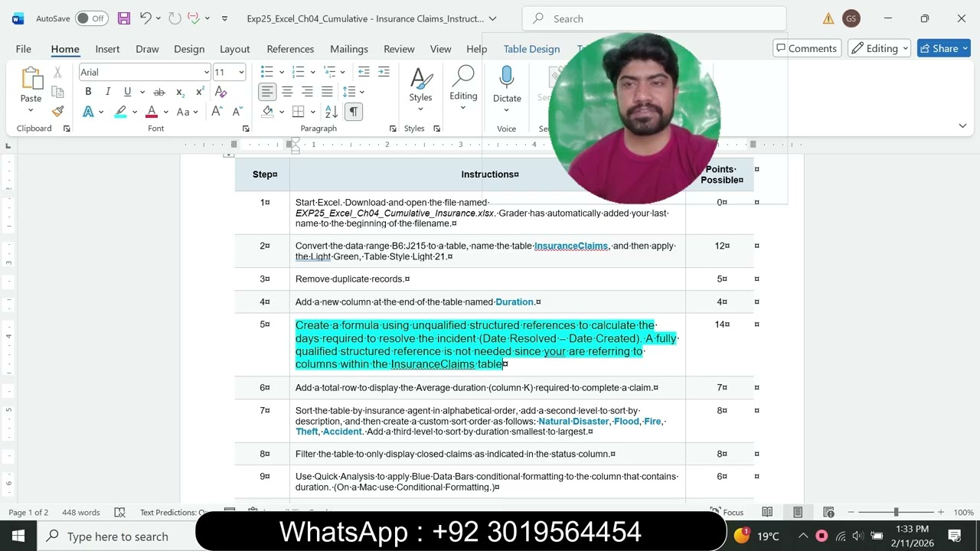Open the Editing mode button
Screen dimensions: 980x551
pos(880,48)
